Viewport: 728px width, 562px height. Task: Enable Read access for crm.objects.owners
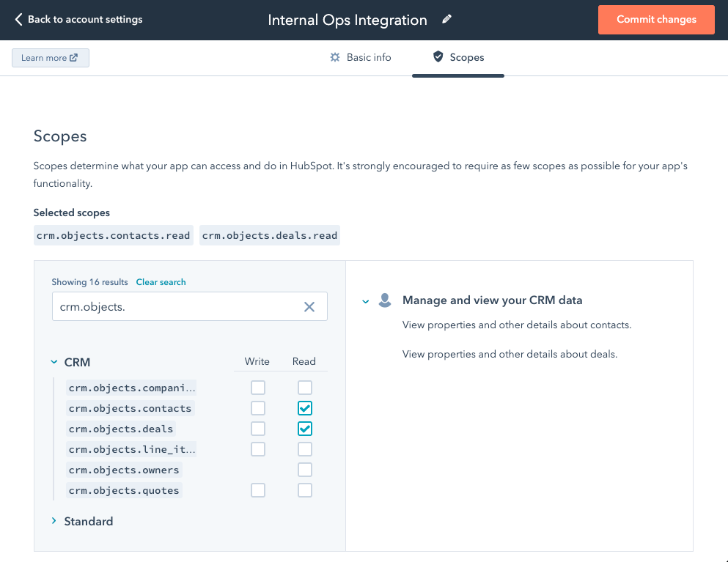[305, 470]
